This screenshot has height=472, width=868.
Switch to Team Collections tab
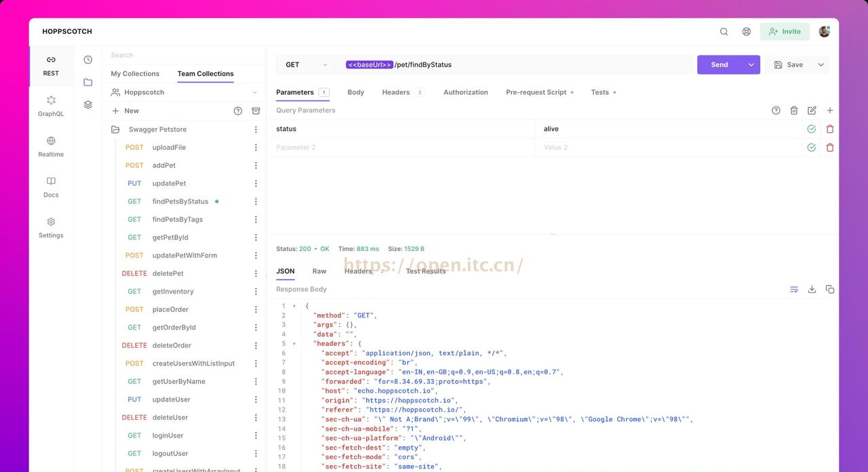pyautogui.click(x=205, y=74)
